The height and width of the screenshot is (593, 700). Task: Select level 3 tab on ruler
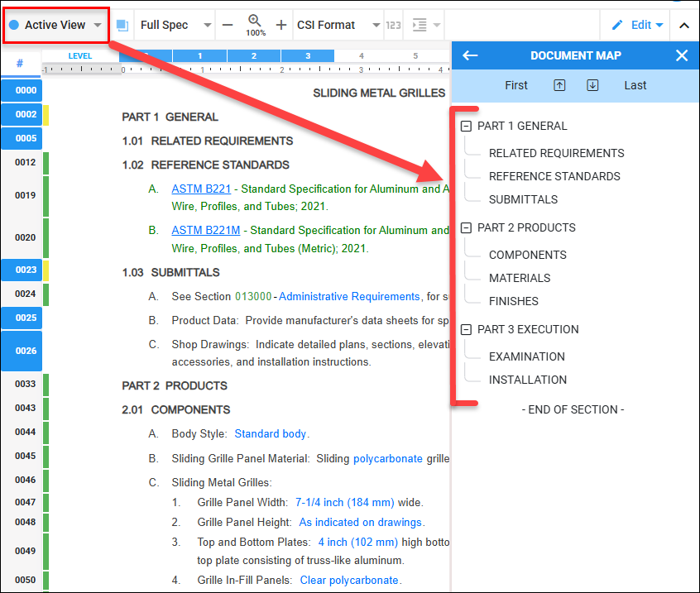[308, 55]
